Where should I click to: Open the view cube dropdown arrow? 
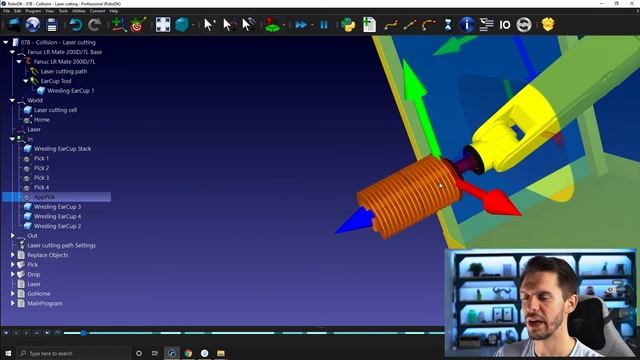(193, 25)
